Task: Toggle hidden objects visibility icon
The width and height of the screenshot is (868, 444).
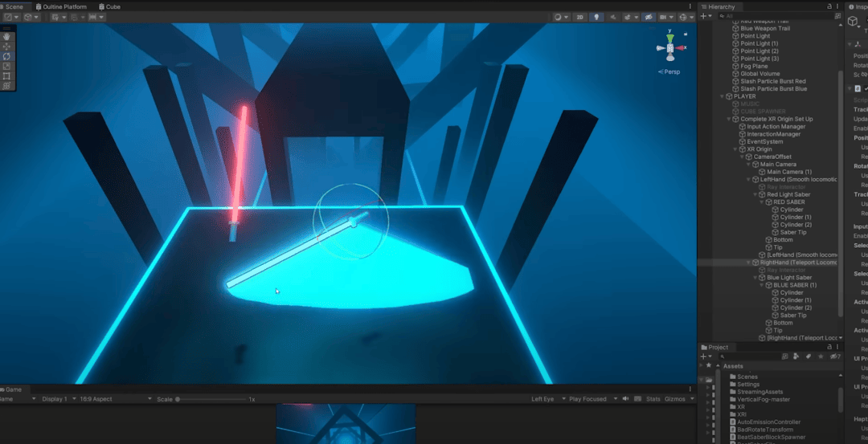Action: point(649,17)
